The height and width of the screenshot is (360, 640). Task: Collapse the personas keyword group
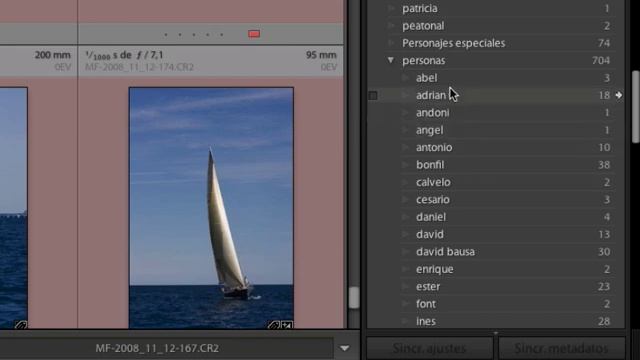(391, 60)
